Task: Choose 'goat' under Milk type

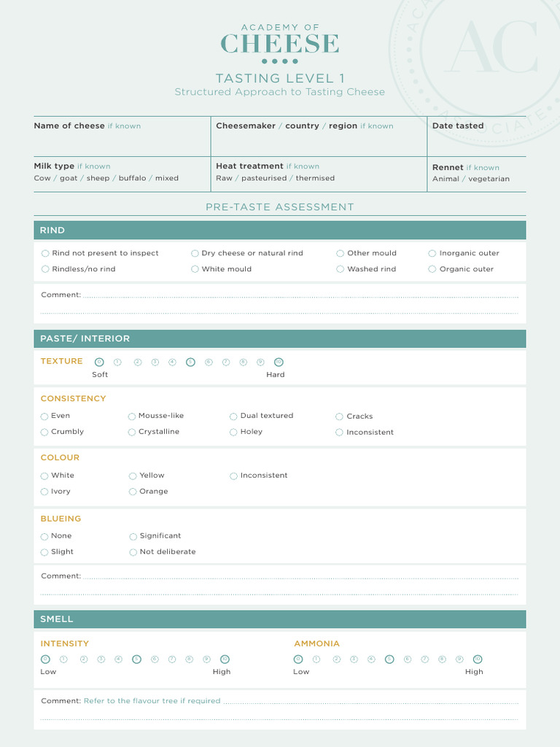Action: [69, 179]
